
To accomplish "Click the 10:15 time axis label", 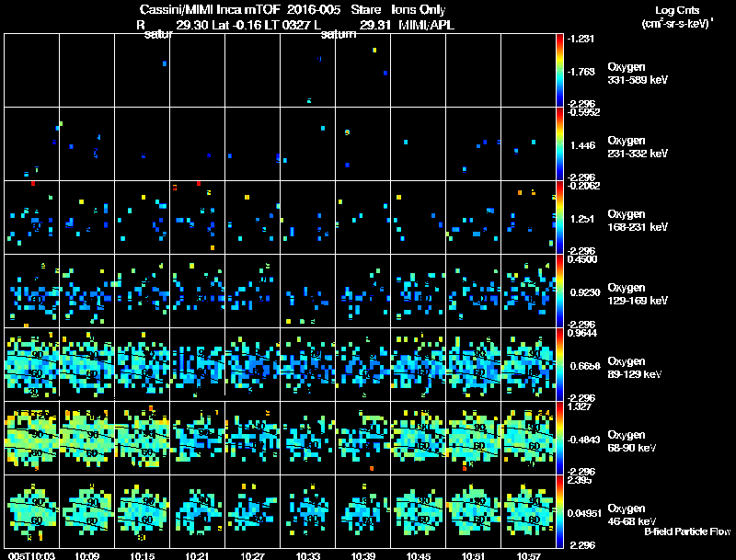I will tap(143, 555).
